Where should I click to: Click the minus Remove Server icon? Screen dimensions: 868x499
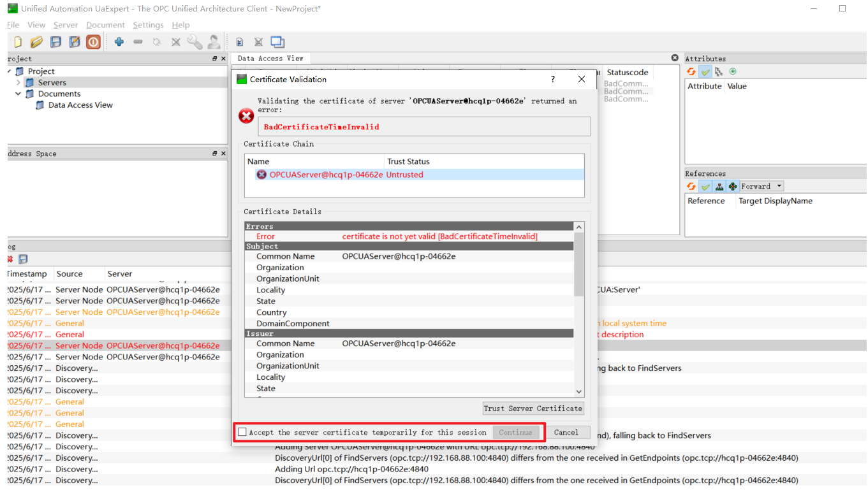click(138, 42)
